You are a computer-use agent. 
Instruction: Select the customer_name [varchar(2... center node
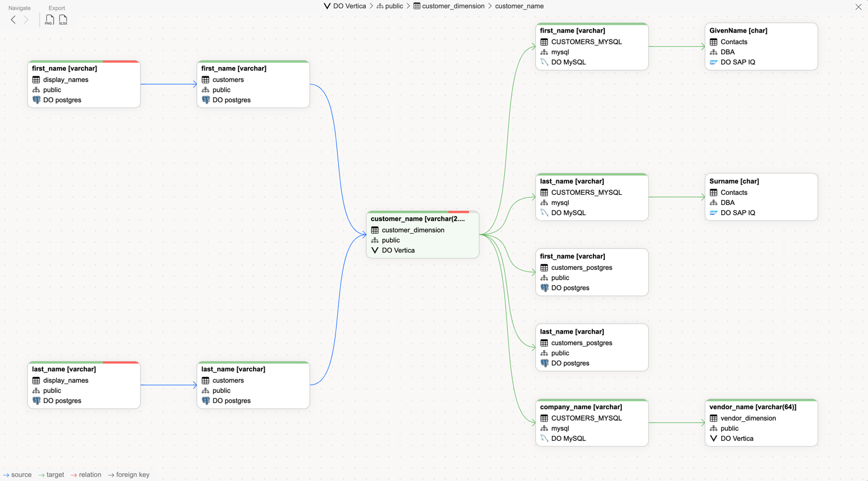click(417, 219)
